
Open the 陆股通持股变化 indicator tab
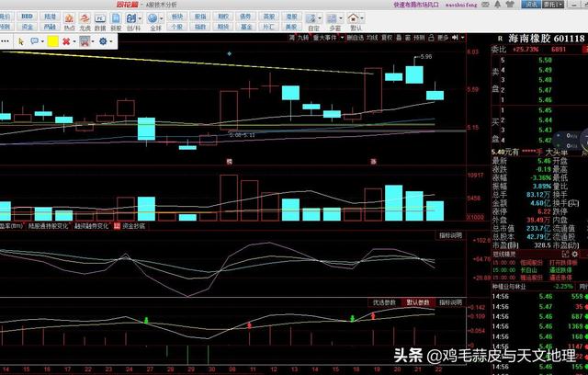point(49,226)
